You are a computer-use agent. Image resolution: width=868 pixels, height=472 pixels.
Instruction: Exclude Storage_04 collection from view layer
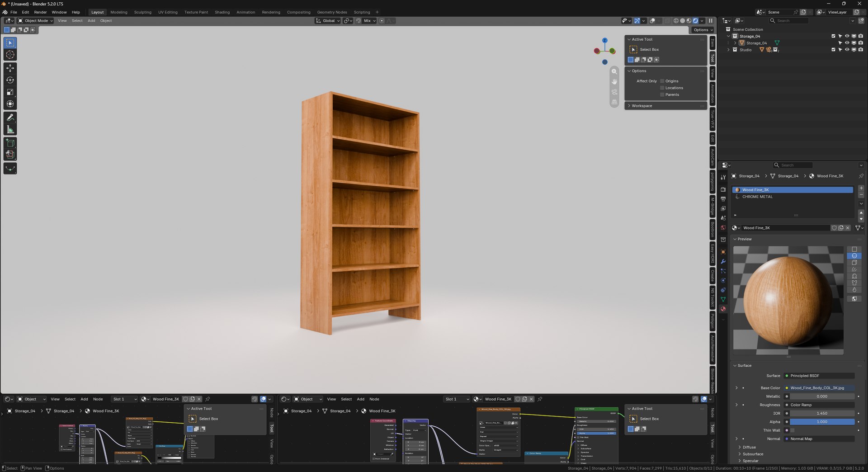coord(833,36)
